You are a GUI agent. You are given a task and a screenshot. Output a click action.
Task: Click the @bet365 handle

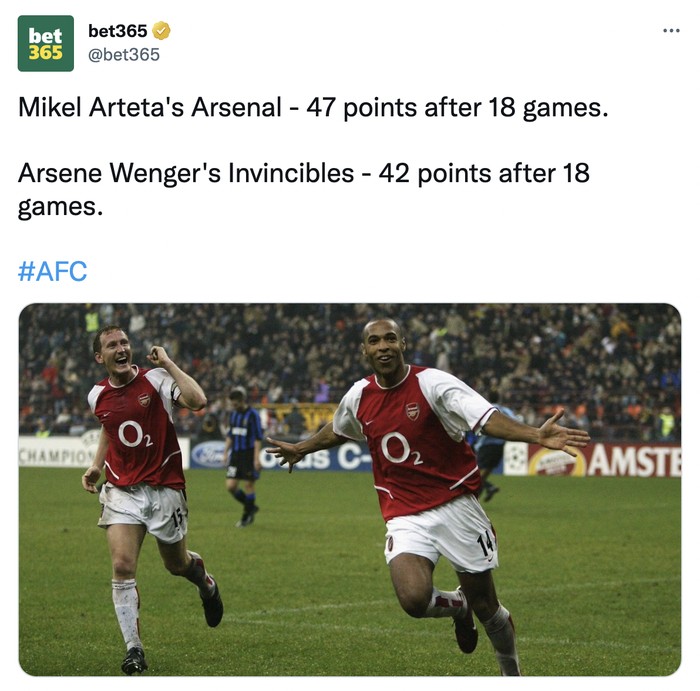coord(124,55)
